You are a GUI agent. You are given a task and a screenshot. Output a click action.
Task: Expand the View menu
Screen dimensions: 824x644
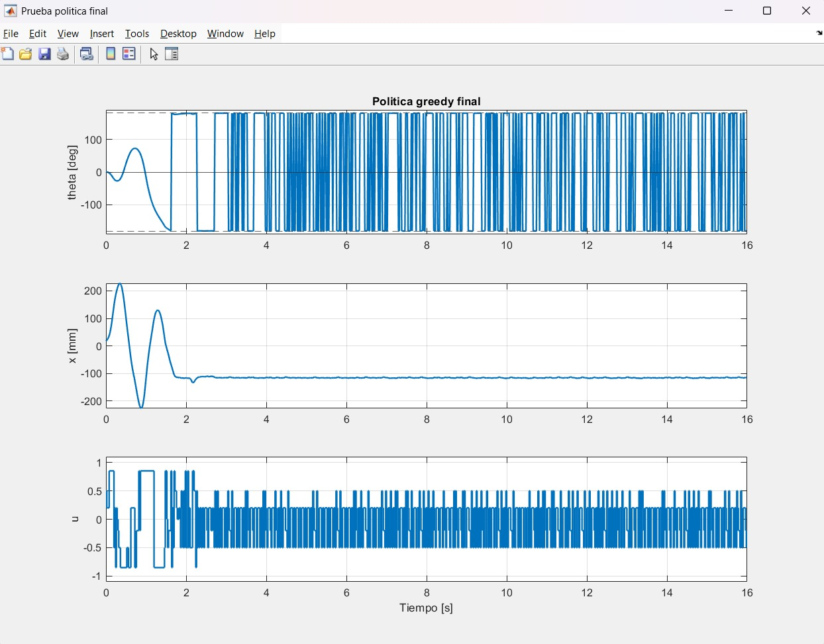[68, 34]
